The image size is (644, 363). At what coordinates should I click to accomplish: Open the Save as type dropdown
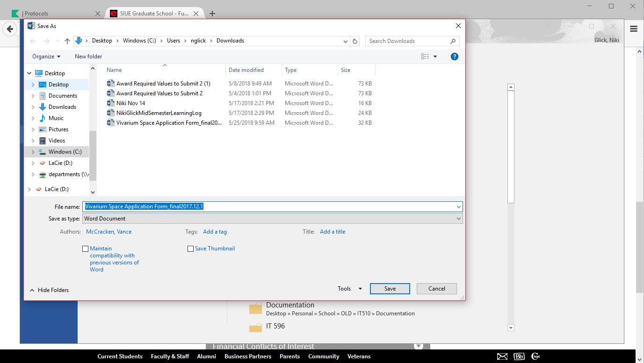click(x=272, y=219)
